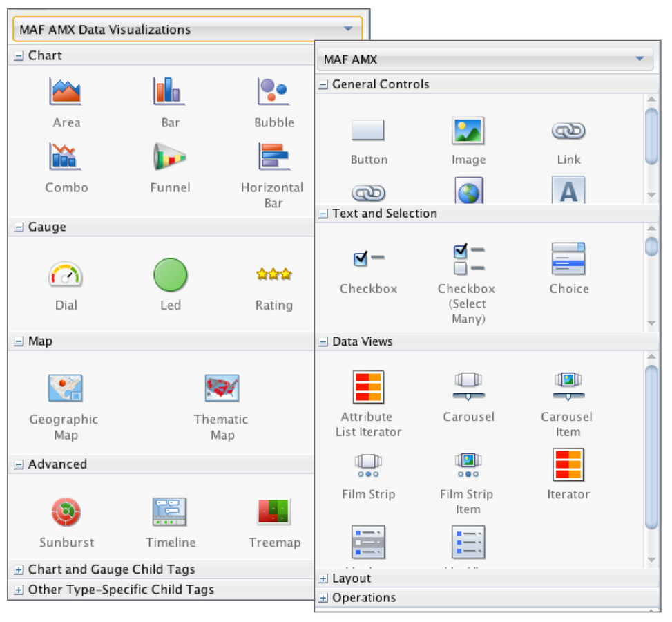Collapse the Map section
The width and height of the screenshot is (672, 622).
tap(19, 341)
